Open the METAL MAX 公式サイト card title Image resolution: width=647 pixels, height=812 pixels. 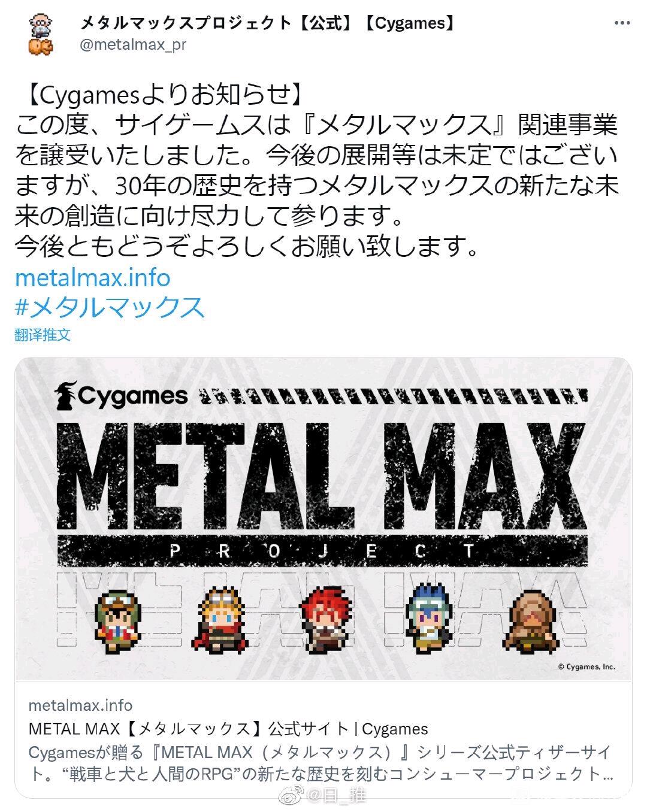tap(228, 729)
